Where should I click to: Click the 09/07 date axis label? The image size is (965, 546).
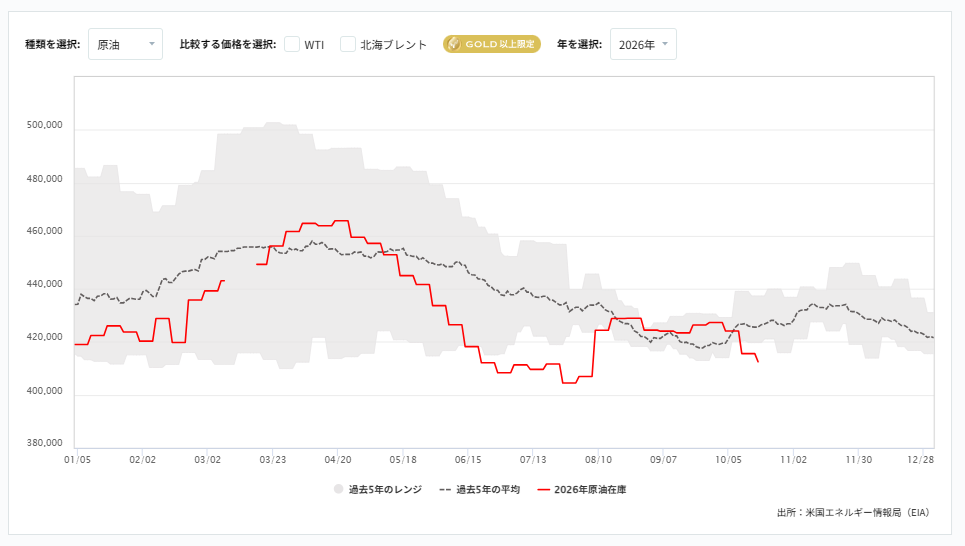pyautogui.click(x=663, y=460)
